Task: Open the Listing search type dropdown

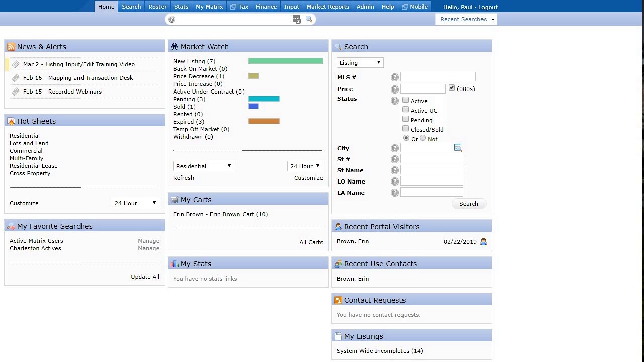Action: pos(360,63)
